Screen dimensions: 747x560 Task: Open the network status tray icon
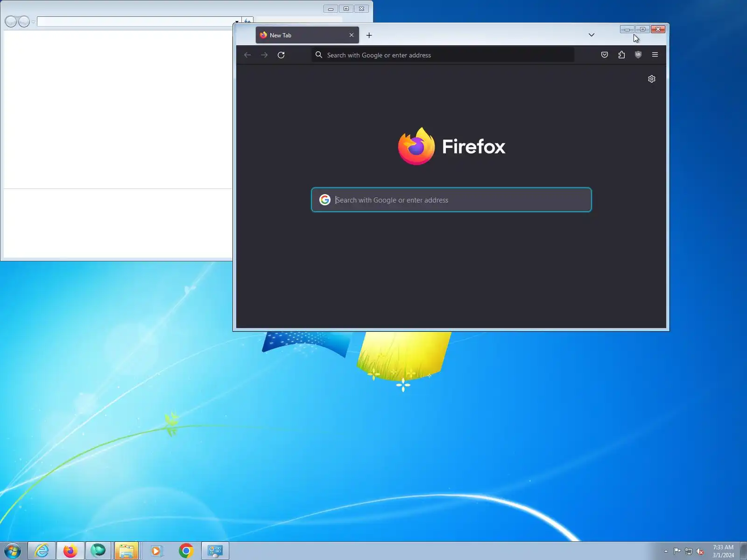coord(689,551)
